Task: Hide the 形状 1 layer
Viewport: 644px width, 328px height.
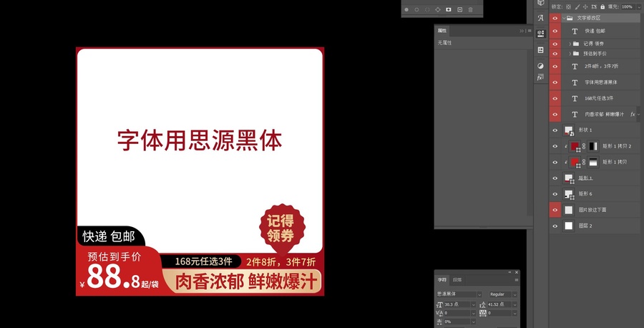Action: point(555,130)
